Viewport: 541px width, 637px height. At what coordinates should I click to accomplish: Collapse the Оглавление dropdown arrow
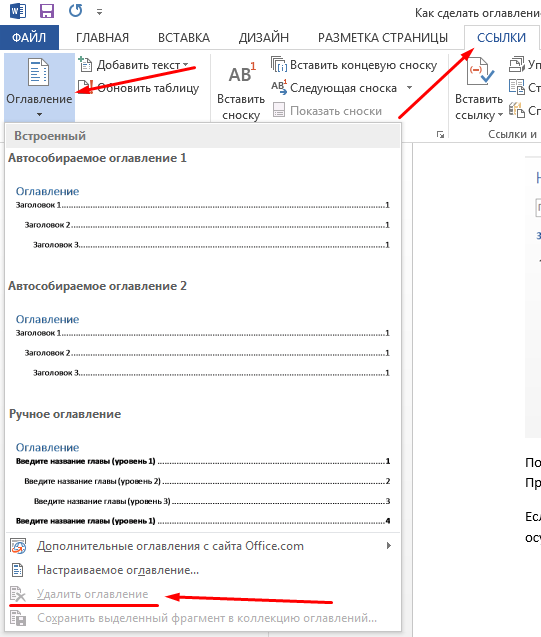tap(39, 115)
